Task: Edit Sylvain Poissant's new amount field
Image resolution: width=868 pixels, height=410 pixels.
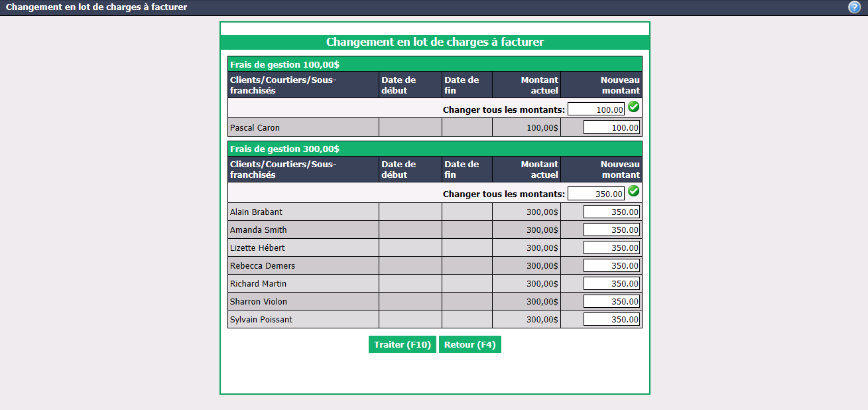Action: tap(611, 319)
